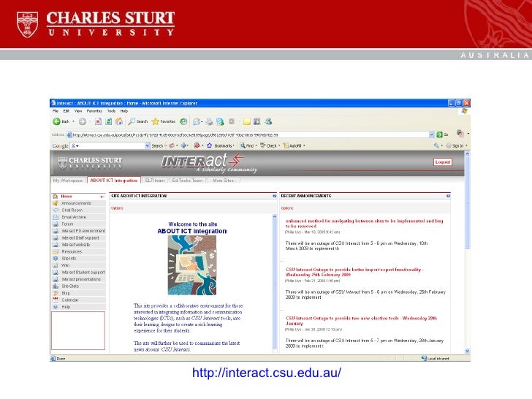
Task: Switch to Ed Techs Team tab
Action: coord(187,180)
